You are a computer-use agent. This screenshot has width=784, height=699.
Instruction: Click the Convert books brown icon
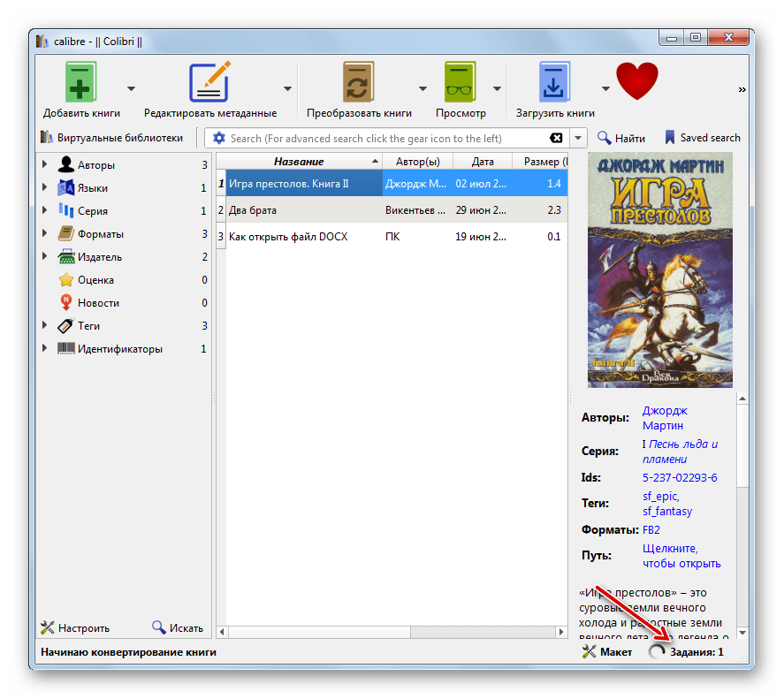(x=358, y=82)
